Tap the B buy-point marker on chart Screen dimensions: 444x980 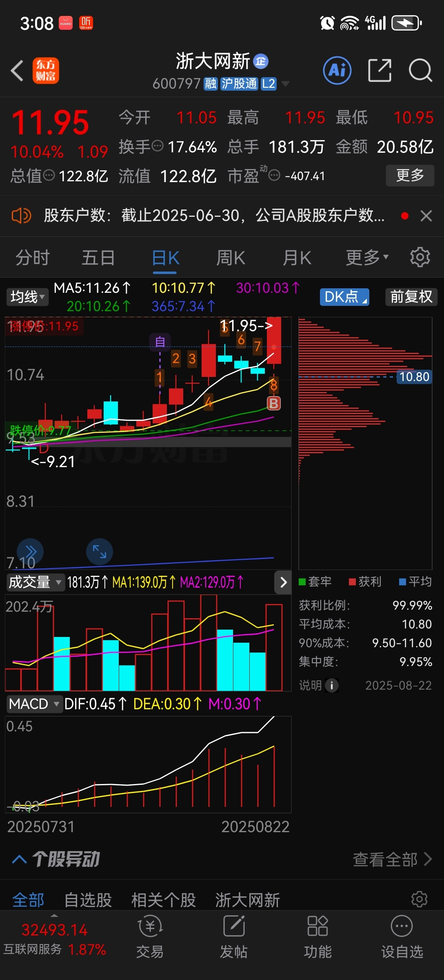tap(273, 403)
